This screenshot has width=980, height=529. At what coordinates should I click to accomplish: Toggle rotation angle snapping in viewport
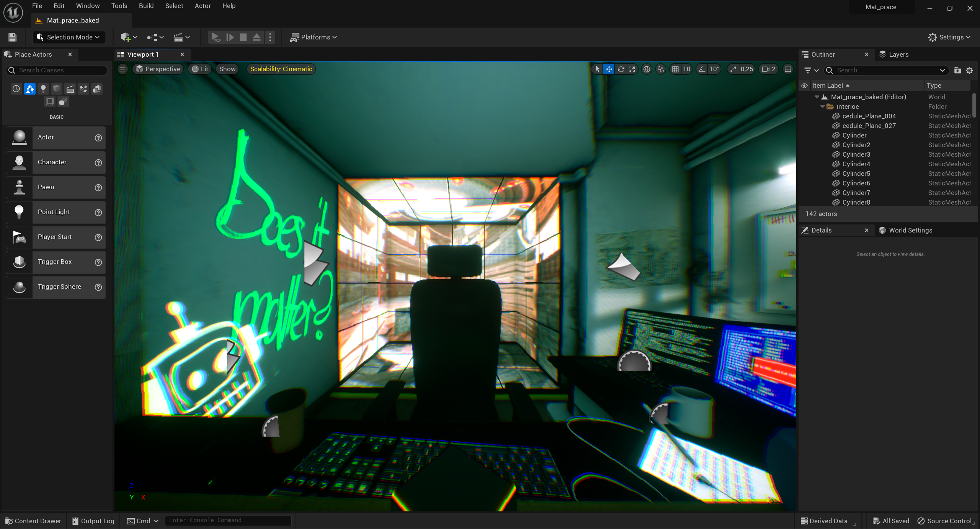tap(702, 69)
